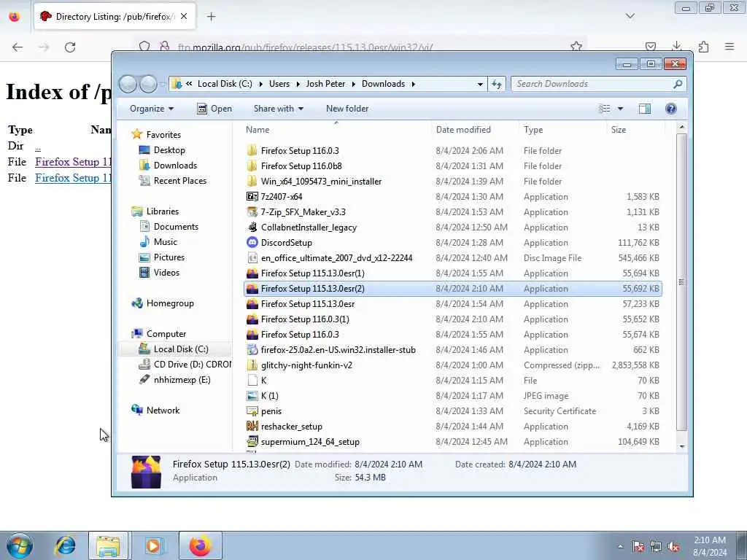This screenshot has width=747, height=560.
Task: Click the Firefox back arrow button
Action: pyautogui.click(x=18, y=47)
